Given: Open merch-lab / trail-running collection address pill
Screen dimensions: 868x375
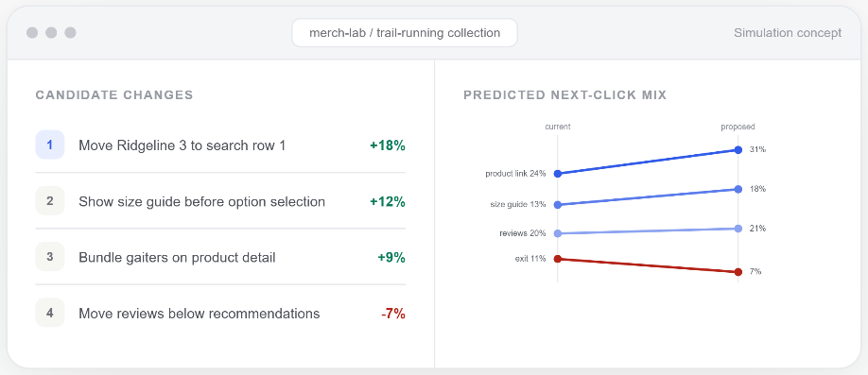Looking at the screenshot, I should point(405,33).
